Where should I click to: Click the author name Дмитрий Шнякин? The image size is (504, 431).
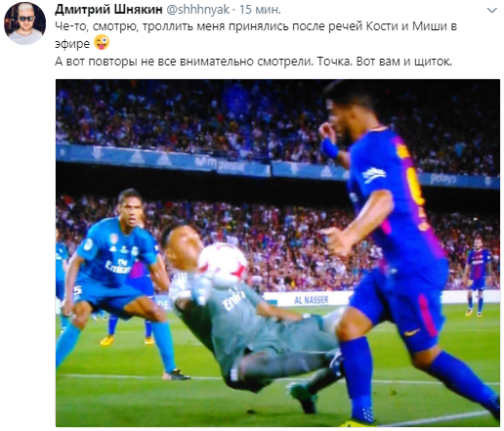pos(108,10)
